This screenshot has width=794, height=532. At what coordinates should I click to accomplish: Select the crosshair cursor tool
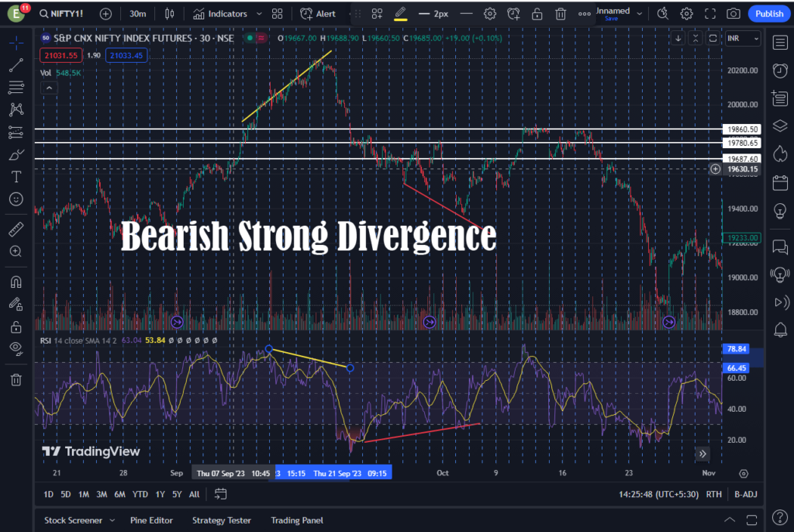16,43
